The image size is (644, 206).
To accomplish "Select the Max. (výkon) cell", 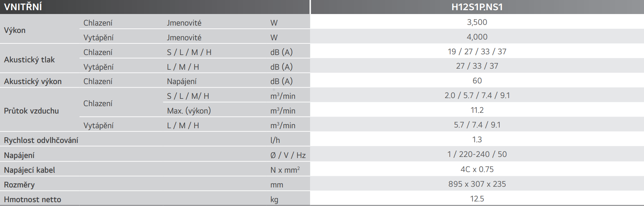I will coord(189,111).
